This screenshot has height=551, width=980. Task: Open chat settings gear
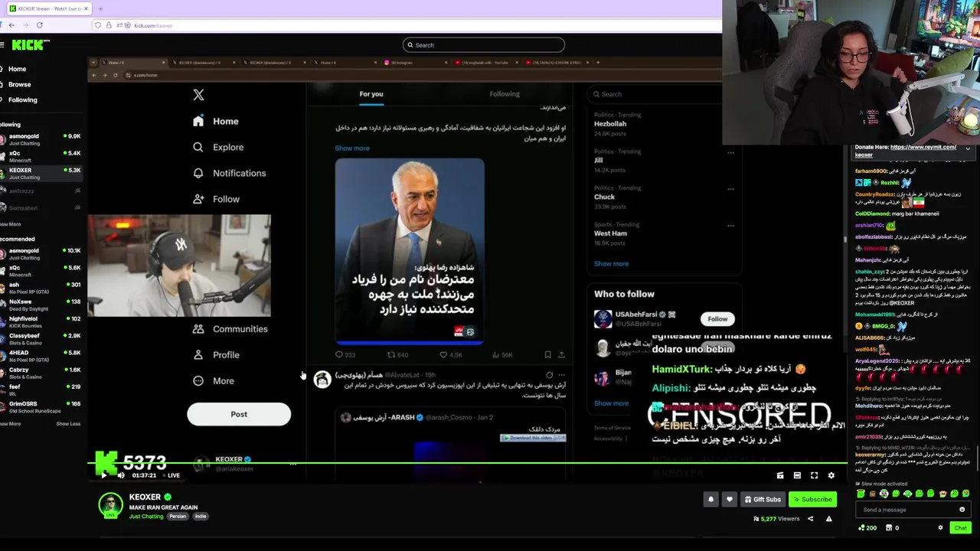(x=940, y=527)
